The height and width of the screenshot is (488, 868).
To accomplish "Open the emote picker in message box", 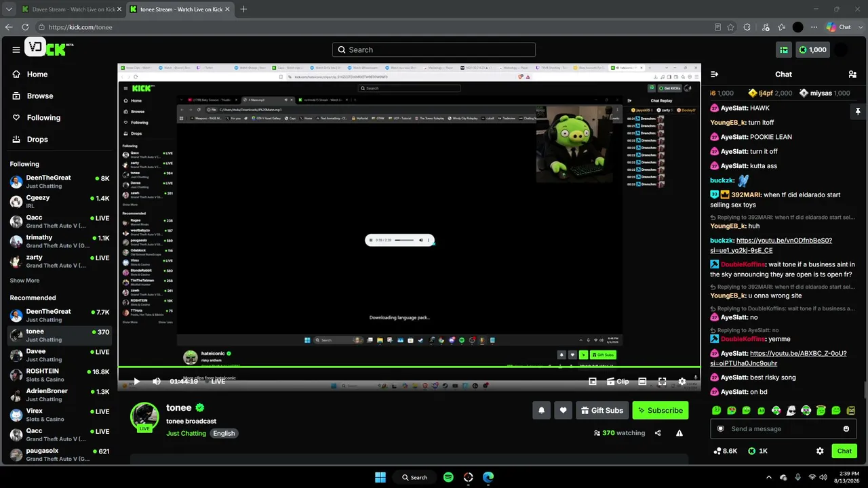I will point(846,429).
